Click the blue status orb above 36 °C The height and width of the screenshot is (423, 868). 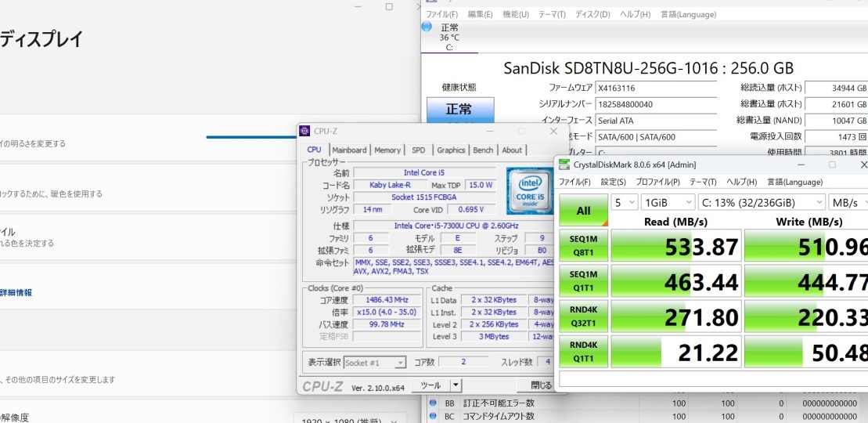coord(427,26)
